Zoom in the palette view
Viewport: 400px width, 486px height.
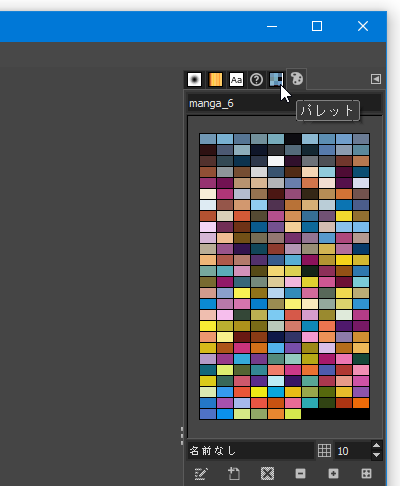click(x=333, y=474)
